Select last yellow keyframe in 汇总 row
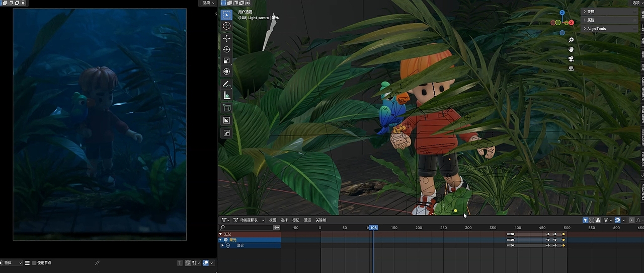The width and height of the screenshot is (644, 273). [x=563, y=234]
